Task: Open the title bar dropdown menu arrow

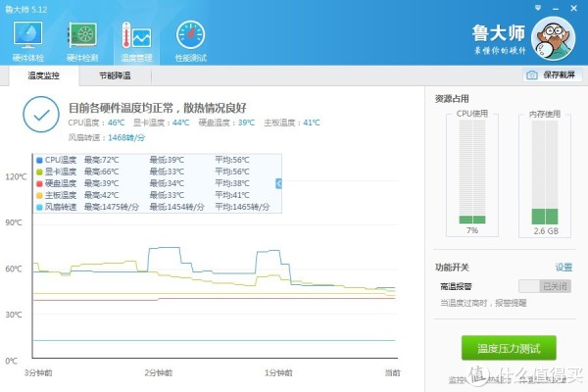Action: point(538,8)
